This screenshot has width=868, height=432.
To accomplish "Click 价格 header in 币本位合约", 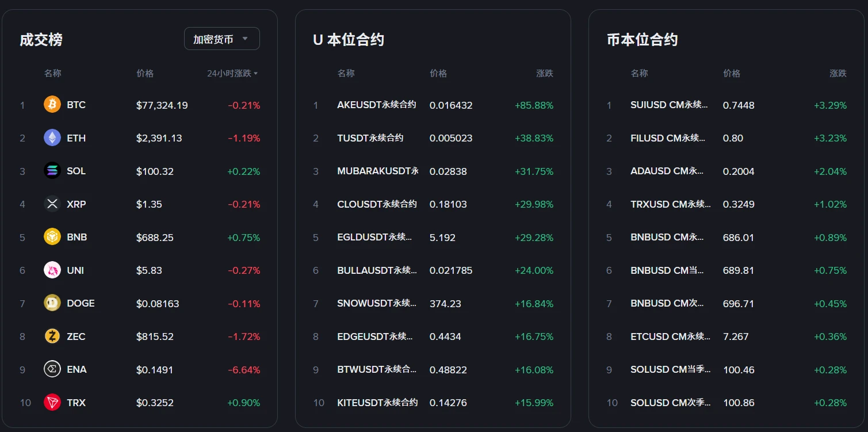I will point(732,74).
